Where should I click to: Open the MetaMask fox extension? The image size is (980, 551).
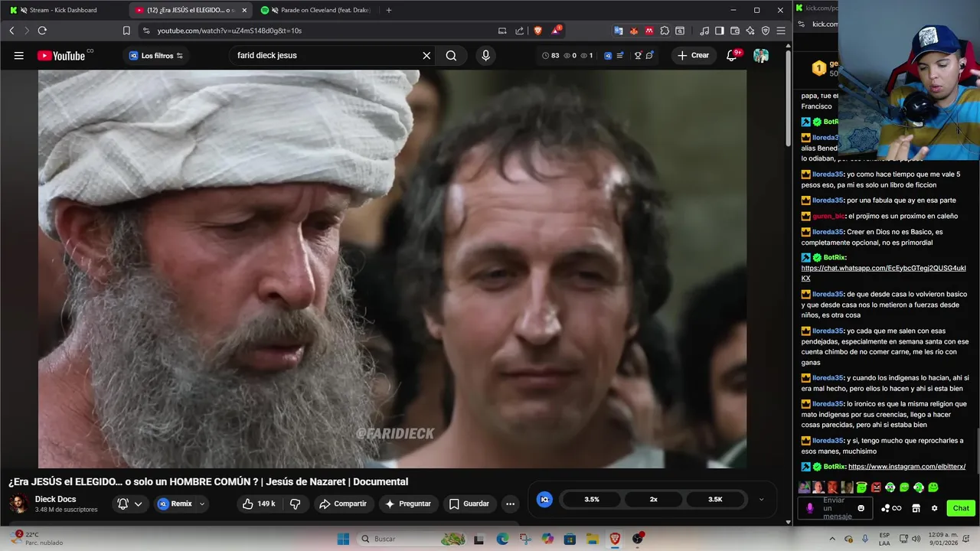[x=634, y=31]
